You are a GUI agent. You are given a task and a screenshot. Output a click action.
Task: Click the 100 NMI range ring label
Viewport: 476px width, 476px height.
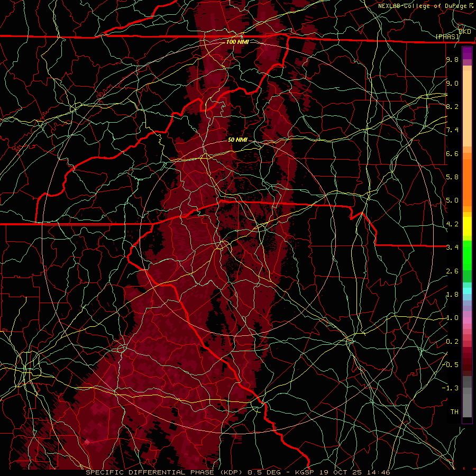[237, 42]
